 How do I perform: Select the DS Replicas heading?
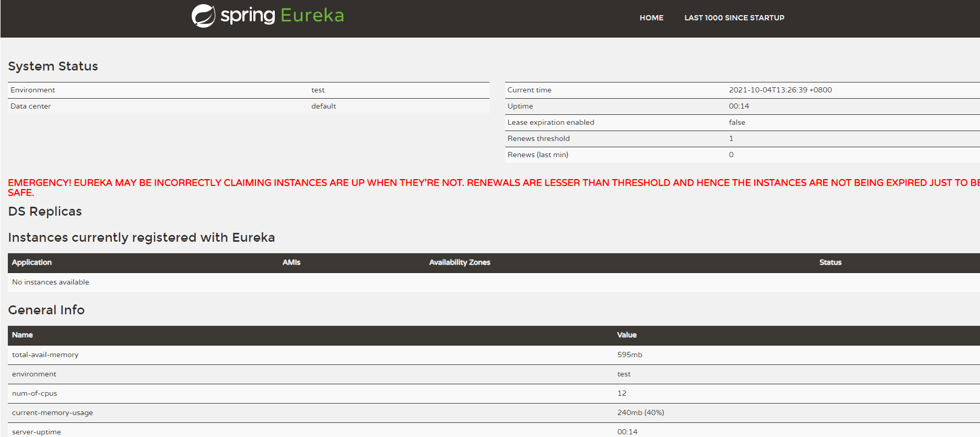pos(45,211)
